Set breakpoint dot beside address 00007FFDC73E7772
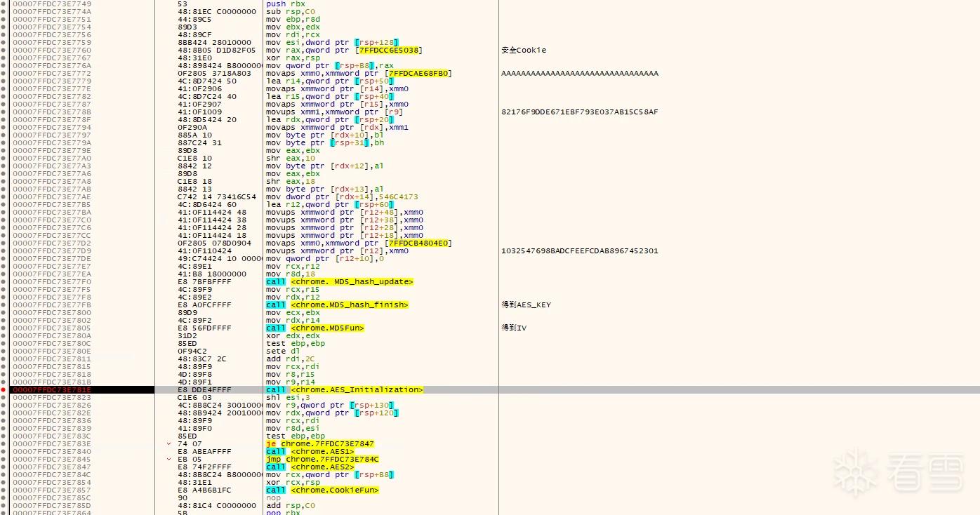This screenshot has width=980, height=515. pyautogui.click(x=4, y=73)
